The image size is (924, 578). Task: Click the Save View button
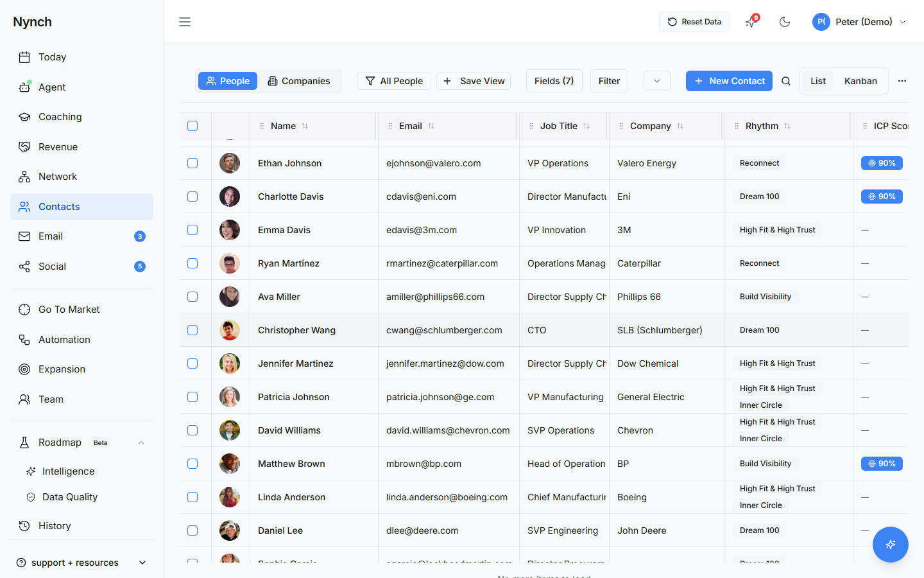[x=474, y=81]
